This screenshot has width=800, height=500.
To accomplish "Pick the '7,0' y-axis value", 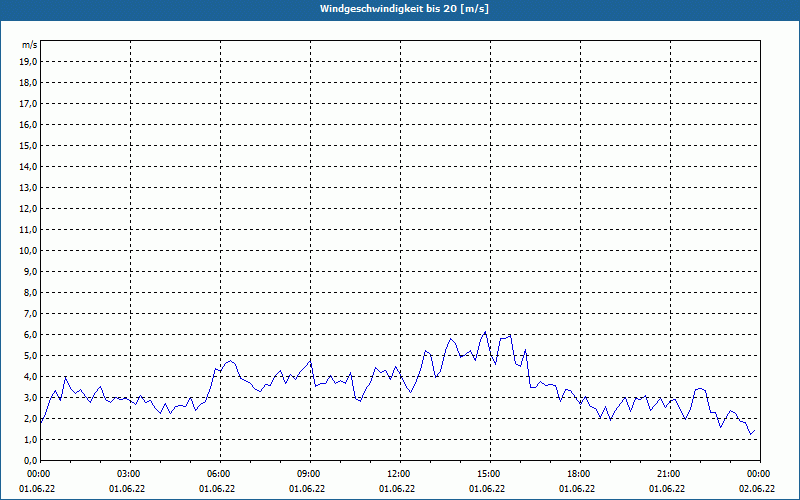I will (30, 313).
